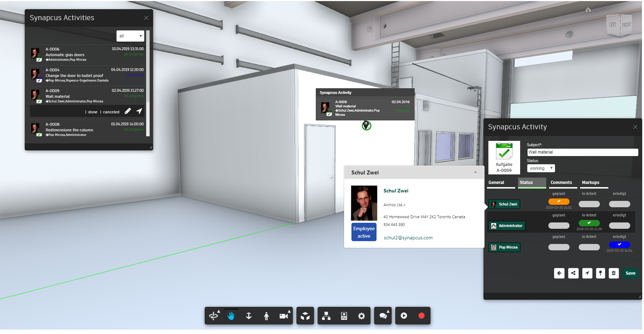Switch to the Status tab
Image resolution: width=644 pixels, height=334 pixels.
pyautogui.click(x=532, y=183)
